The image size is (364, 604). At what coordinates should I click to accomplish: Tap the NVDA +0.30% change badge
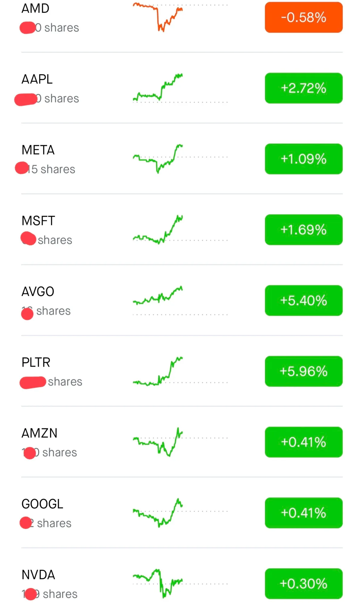tap(304, 583)
